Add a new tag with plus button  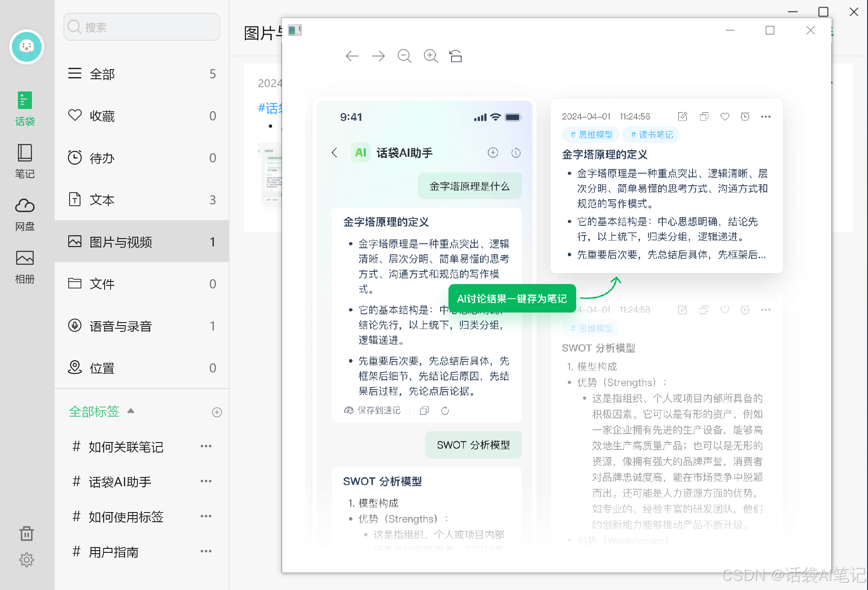click(x=217, y=412)
